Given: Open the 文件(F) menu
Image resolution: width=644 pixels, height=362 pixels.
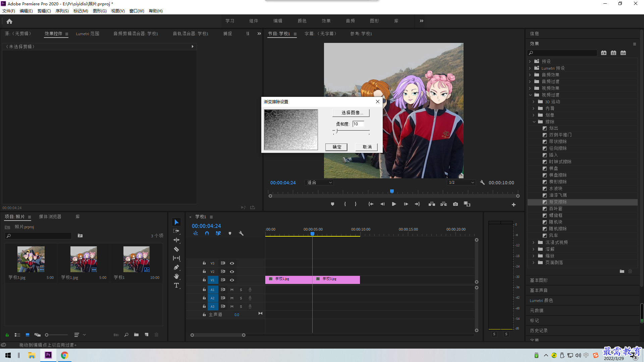Looking at the screenshot, I should click(x=9, y=11).
